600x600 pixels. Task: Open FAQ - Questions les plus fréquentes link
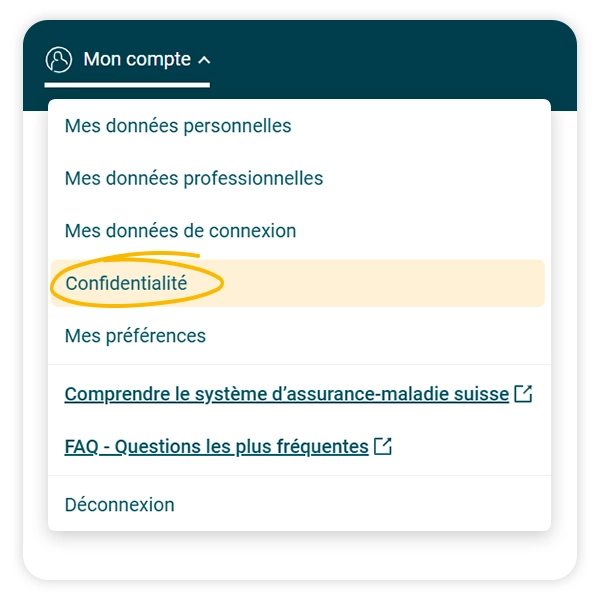click(x=216, y=447)
